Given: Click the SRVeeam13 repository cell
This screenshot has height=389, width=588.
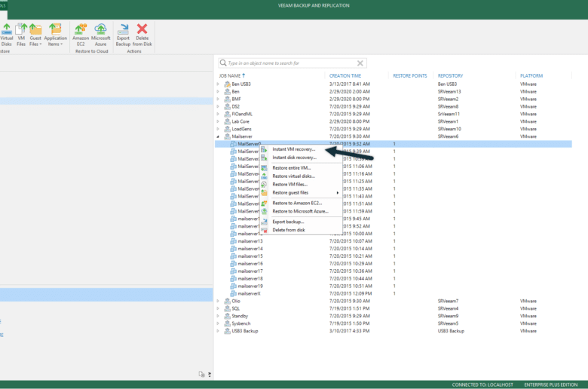Looking at the screenshot, I should (449, 91).
